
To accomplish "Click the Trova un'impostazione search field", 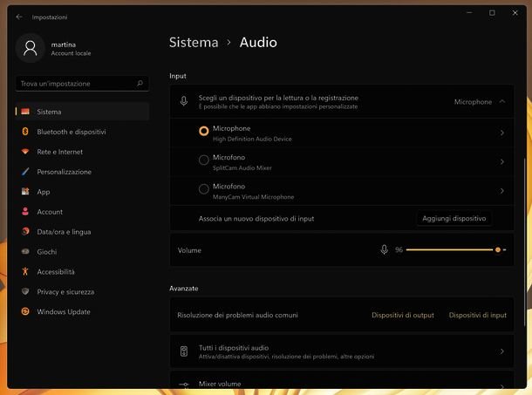I will (82, 83).
